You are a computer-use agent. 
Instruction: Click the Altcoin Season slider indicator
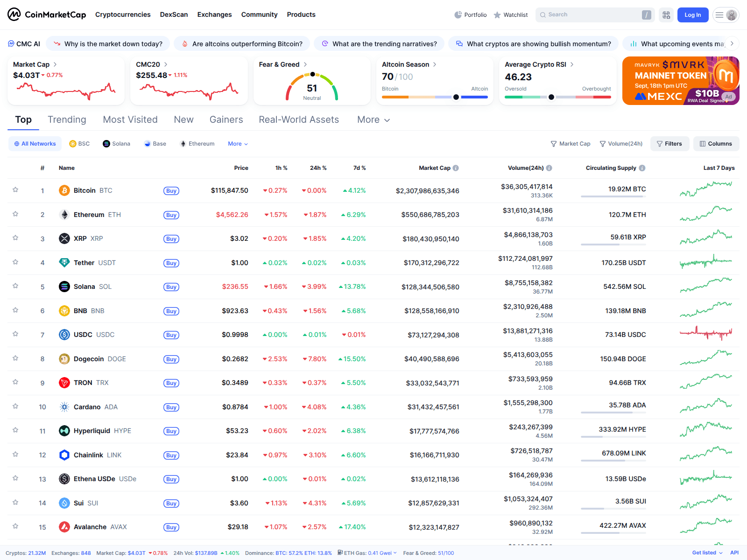(456, 97)
